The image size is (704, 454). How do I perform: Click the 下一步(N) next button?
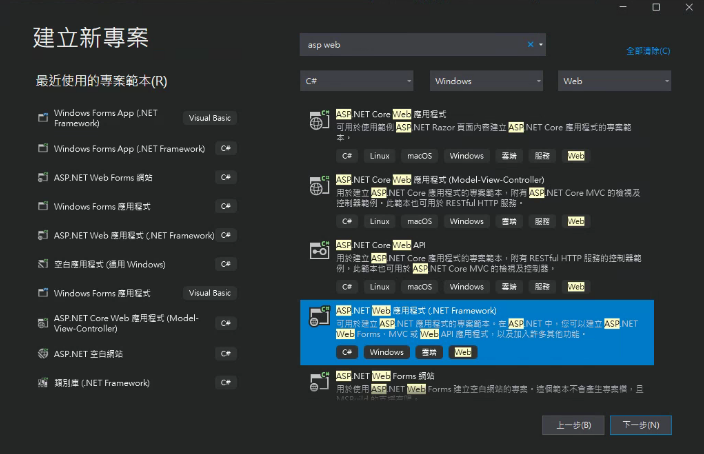pyautogui.click(x=641, y=425)
